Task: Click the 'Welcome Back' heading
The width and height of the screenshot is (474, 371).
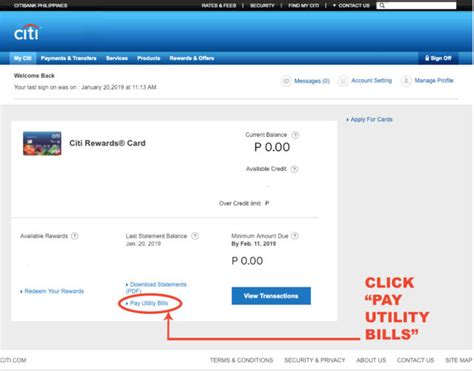Action: point(34,76)
